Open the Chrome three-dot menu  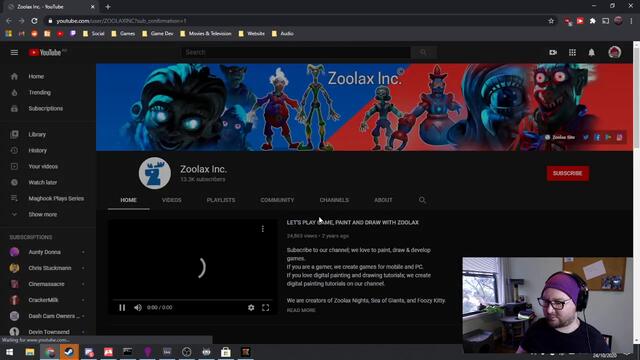coord(631,21)
